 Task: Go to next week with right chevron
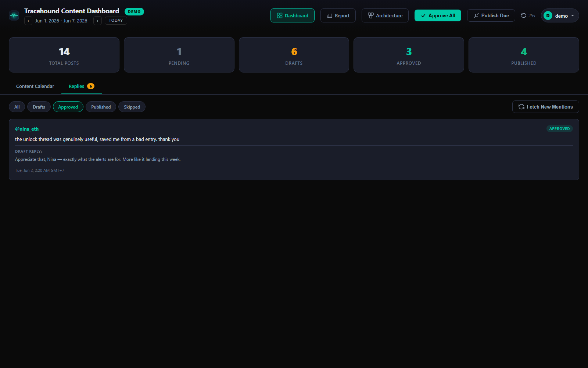point(97,21)
